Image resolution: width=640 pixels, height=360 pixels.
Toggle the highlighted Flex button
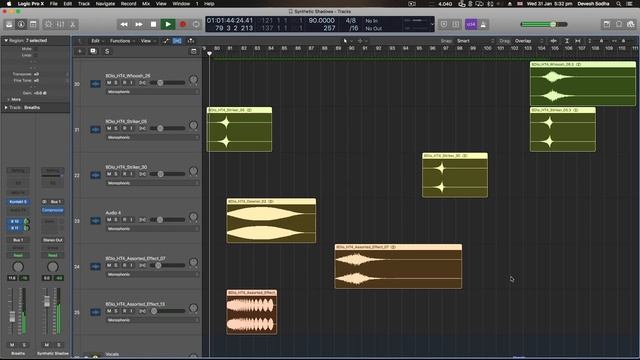pyautogui.click(x=177, y=41)
